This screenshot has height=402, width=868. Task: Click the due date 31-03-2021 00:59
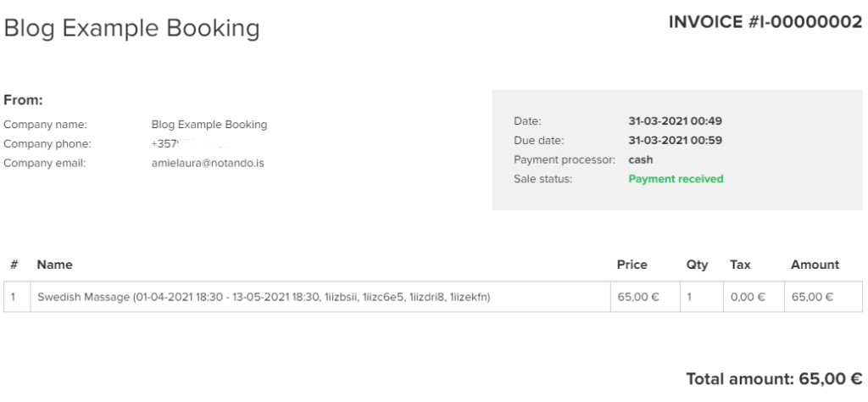coord(675,140)
